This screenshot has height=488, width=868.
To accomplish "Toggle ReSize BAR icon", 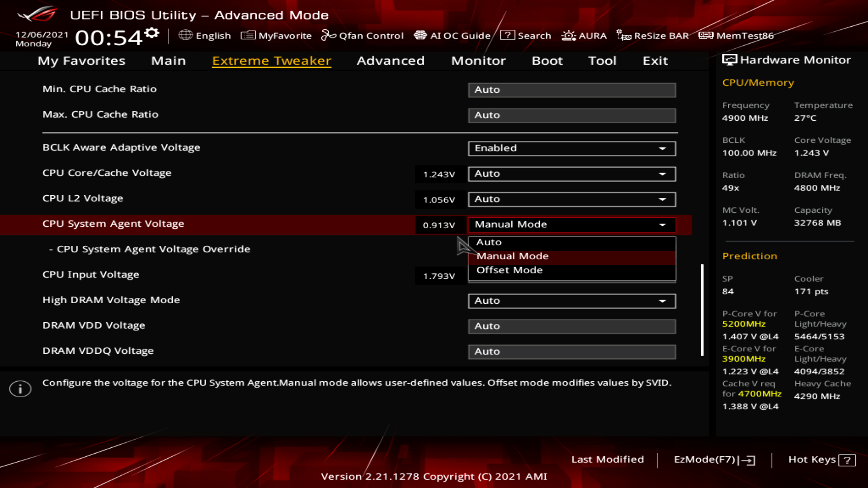I will (x=624, y=35).
